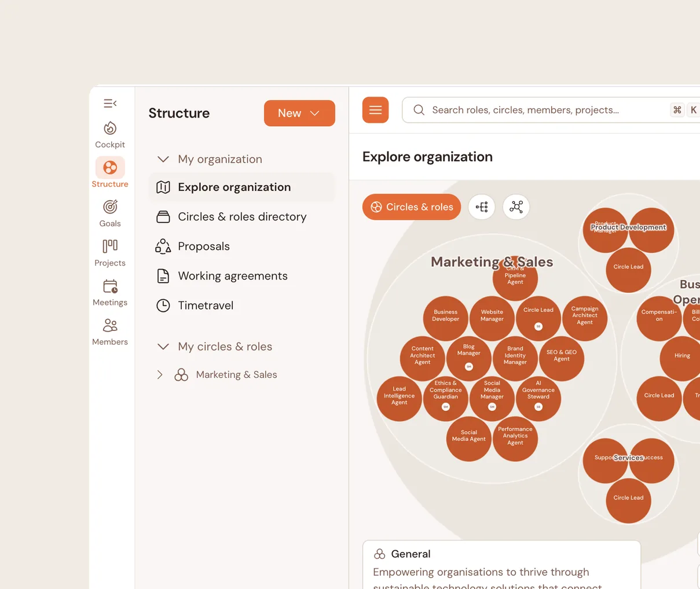This screenshot has width=700, height=589.
Task: Click the search magnifier icon
Action: click(419, 110)
